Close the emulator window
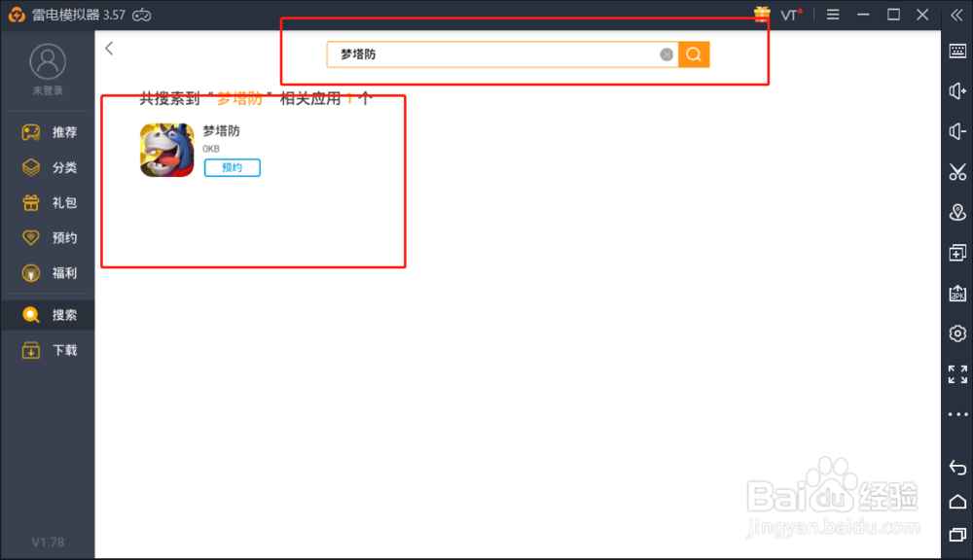Screen dimensions: 973x560 922,15
